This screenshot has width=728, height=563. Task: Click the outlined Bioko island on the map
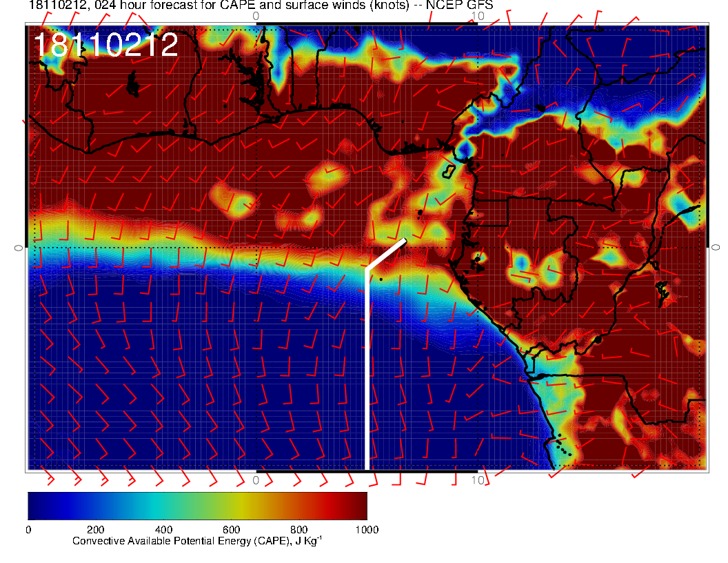click(449, 171)
